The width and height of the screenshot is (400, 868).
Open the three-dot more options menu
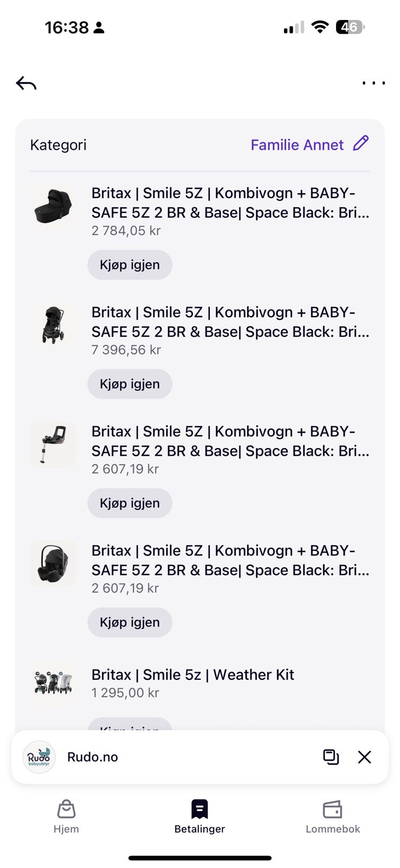click(373, 84)
